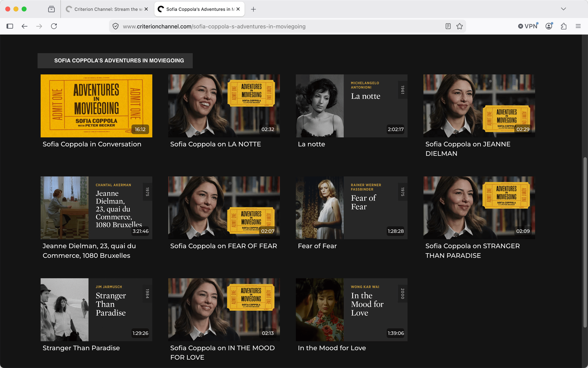Play the Sofia Coppola on FEAR OF FEAR thumbnail
588x368 pixels.
[x=224, y=208]
